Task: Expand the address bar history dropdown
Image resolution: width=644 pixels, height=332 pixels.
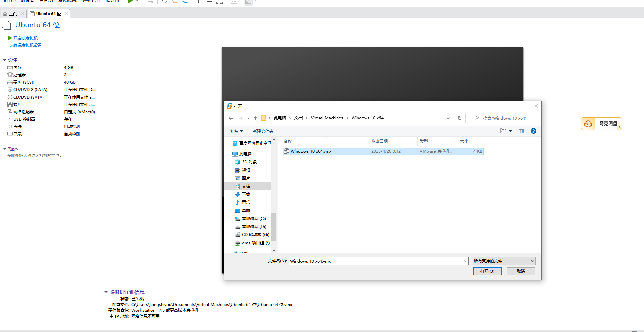Action: point(448,118)
